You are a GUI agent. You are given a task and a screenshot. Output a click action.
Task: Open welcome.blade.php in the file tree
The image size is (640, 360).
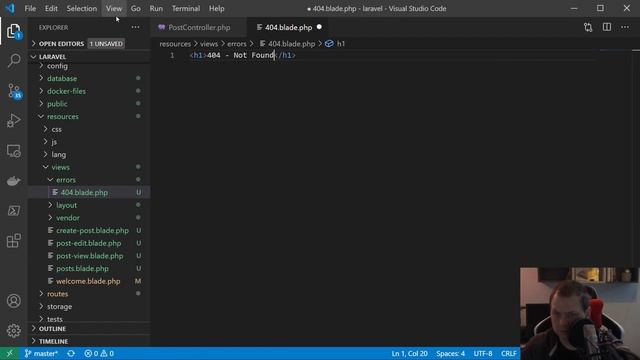(x=88, y=281)
